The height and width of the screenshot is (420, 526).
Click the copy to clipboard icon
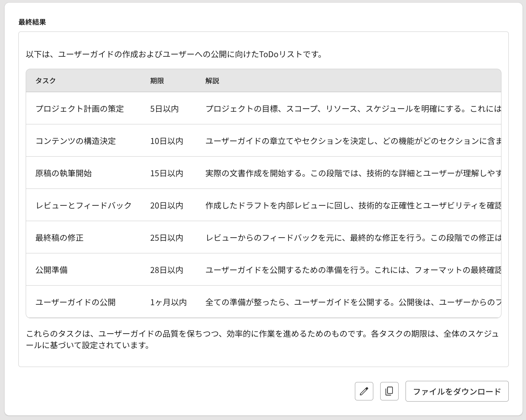[x=389, y=391]
